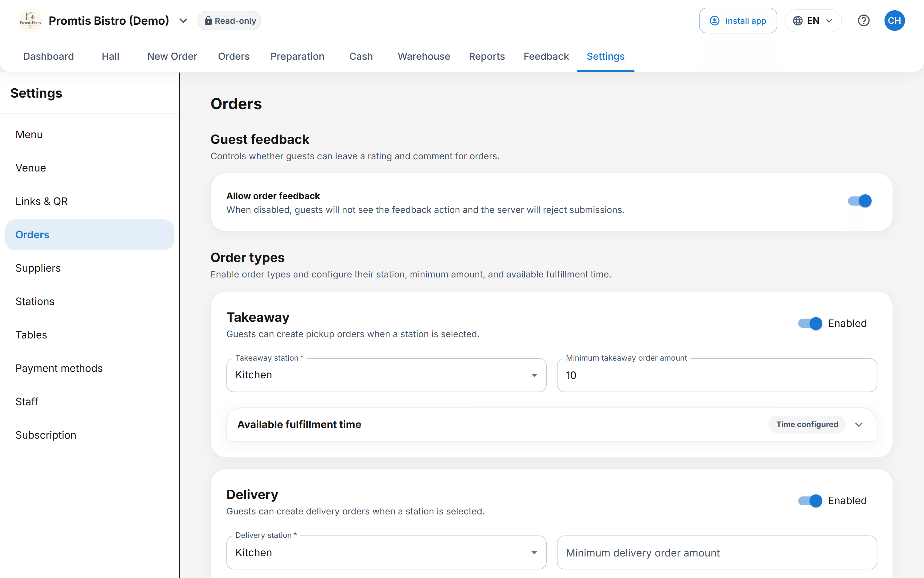This screenshot has width=924, height=578.
Task: Click the CH user avatar
Action: [x=894, y=21]
